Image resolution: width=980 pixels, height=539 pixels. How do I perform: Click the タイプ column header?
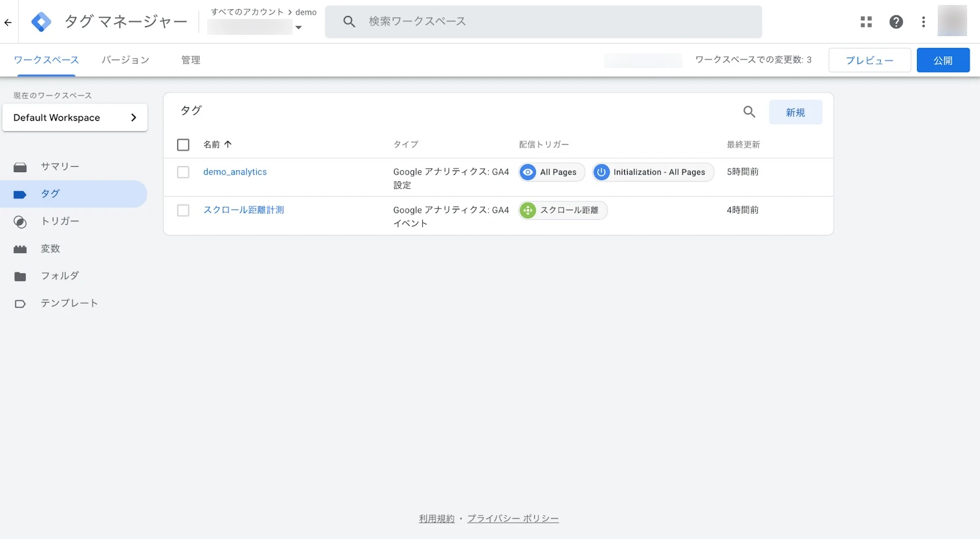pos(406,145)
